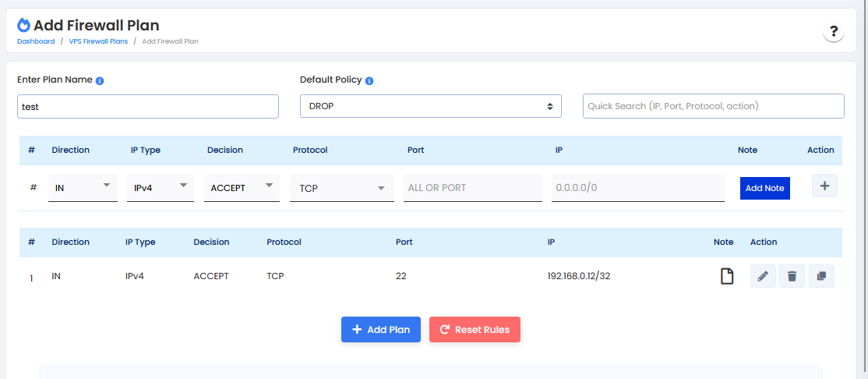Open the Default Policy DROP dropdown
Image resolution: width=868 pixels, height=379 pixels.
(430, 106)
